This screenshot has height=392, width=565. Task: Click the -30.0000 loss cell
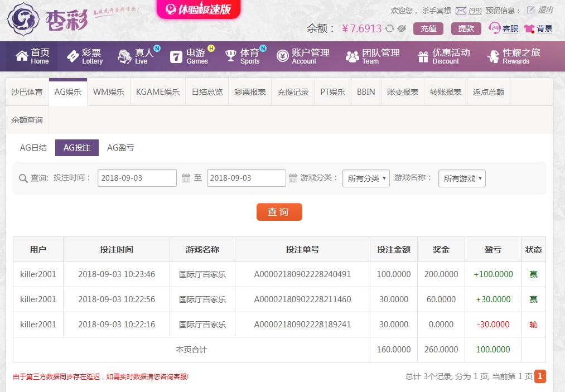coord(493,325)
